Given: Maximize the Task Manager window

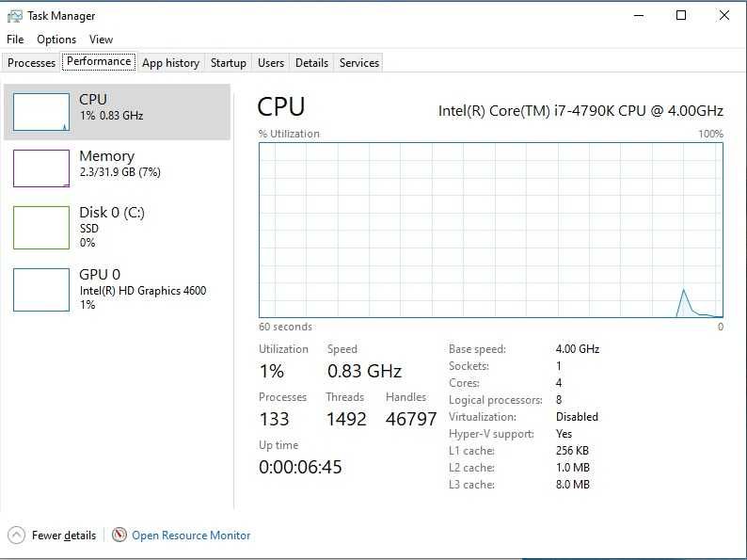Looking at the screenshot, I should 681,15.
